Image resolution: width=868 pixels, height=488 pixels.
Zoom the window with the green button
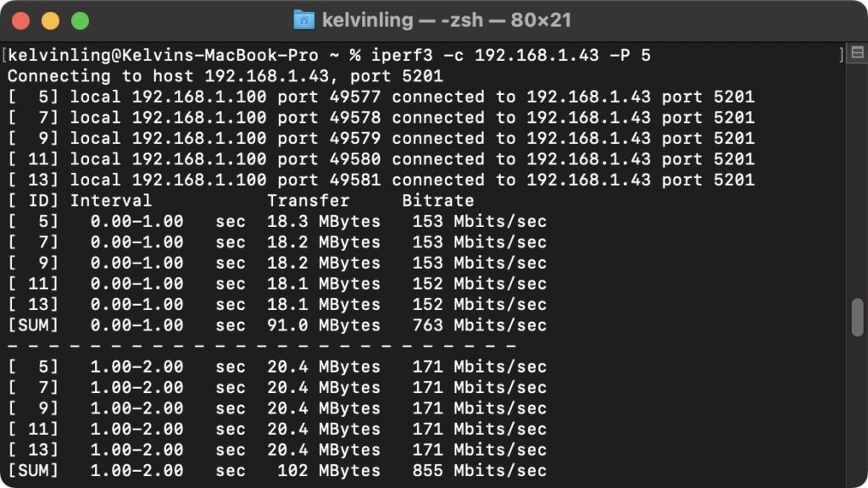click(81, 21)
